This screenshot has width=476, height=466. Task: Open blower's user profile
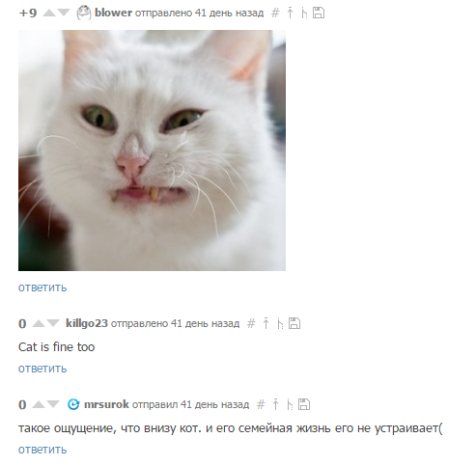113,13
